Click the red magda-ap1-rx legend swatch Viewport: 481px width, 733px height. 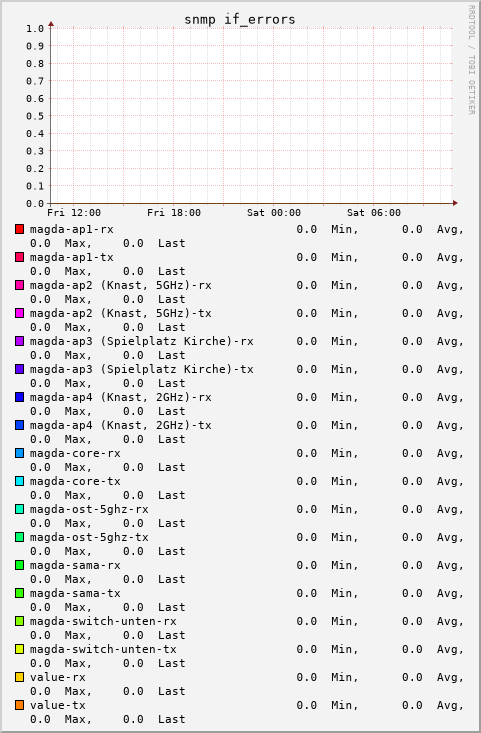point(19,229)
